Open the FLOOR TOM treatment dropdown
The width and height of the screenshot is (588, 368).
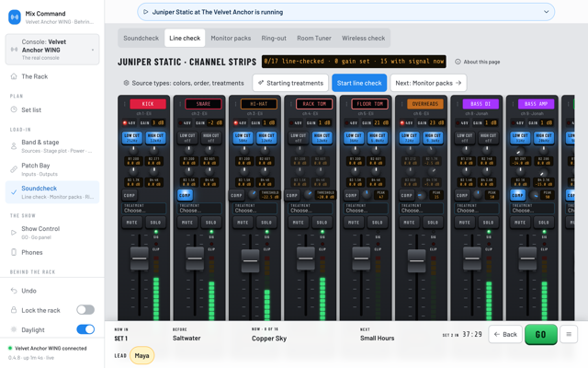367,209
